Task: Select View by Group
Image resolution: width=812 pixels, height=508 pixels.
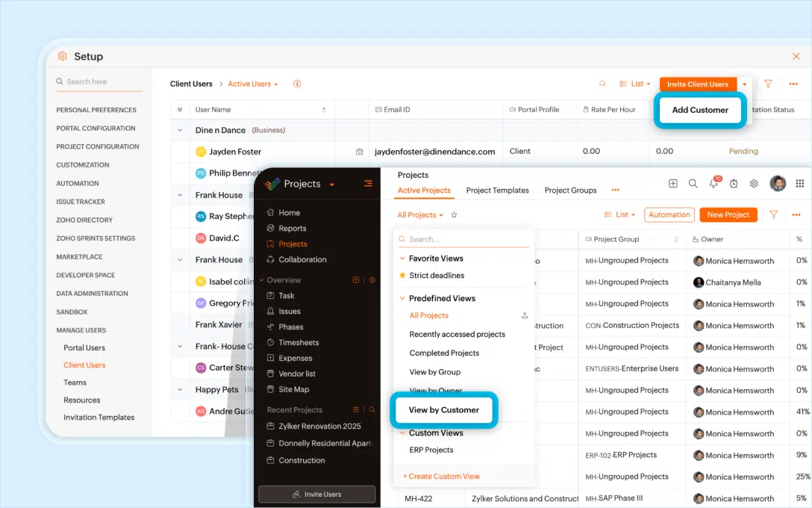Action: 434,372
